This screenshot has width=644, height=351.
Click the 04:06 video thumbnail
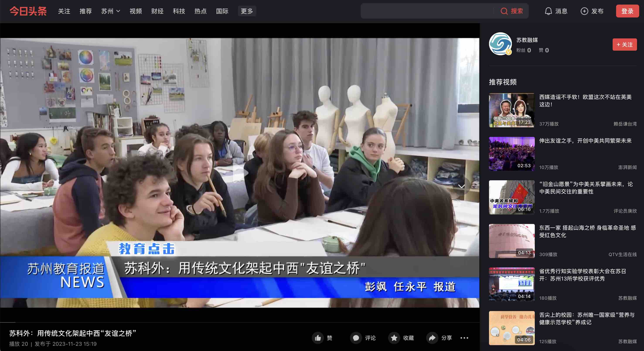click(x=512, y=328)
